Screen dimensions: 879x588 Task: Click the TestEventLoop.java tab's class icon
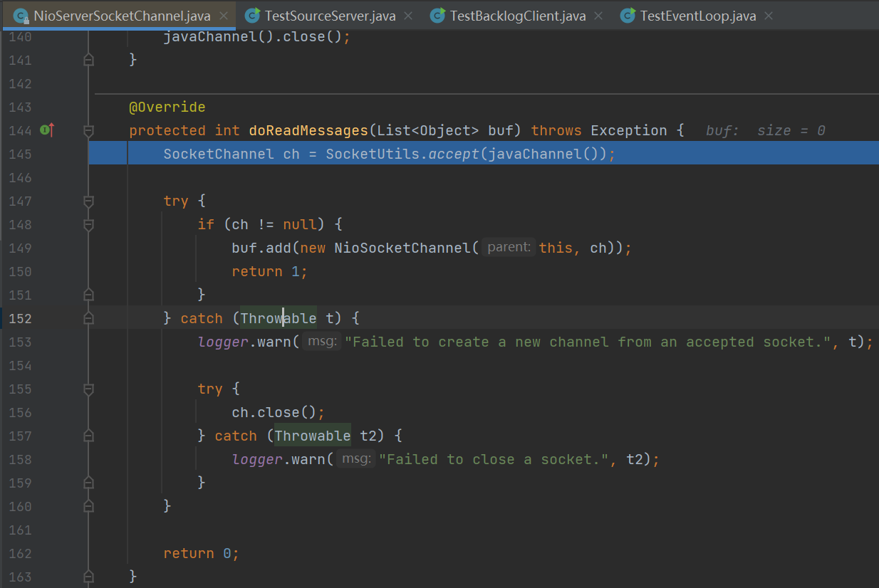coord(627,16)
